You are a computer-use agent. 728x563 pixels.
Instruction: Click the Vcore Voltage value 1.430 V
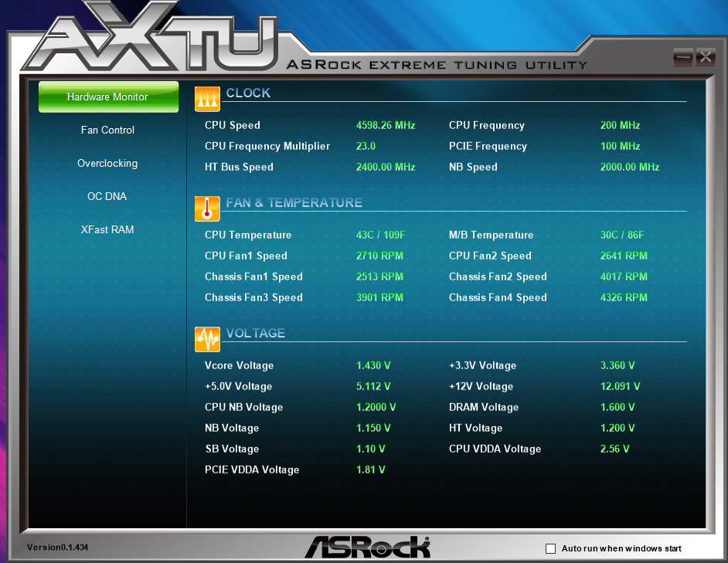[x=373, y=365]
